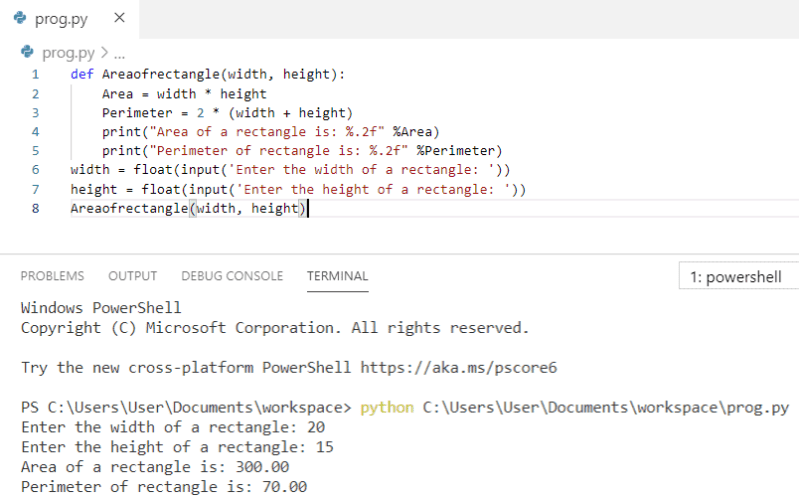Click 'Enter the height of a rectangle' string in code
The height and width of the screenshot is (498, 799).
(373, 190)
